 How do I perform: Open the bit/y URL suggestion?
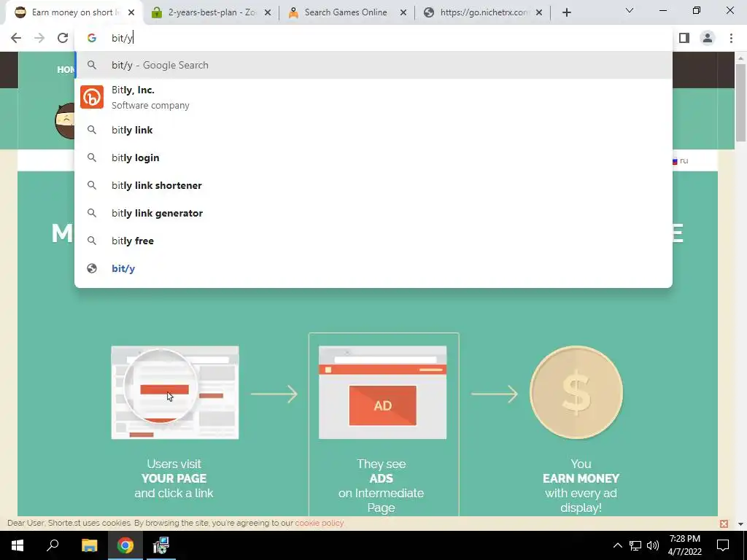[x=373, y=268]
